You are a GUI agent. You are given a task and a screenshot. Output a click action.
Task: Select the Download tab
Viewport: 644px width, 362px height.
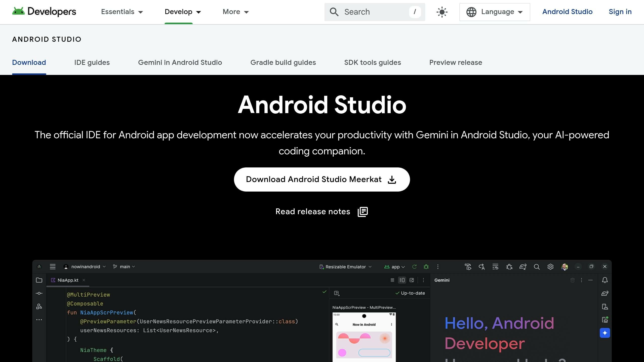pyautogui.click(x=29, y=63)
